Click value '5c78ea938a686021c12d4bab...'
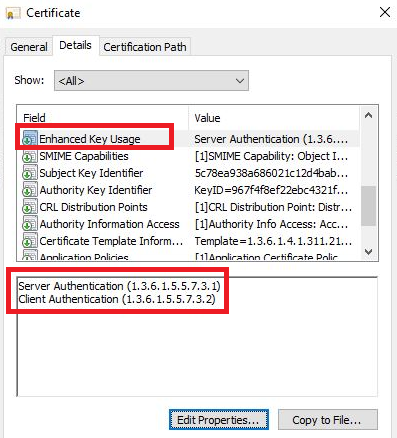Image resolution: width=397 pixels, height=438 pixels. (x=271, y=173)
